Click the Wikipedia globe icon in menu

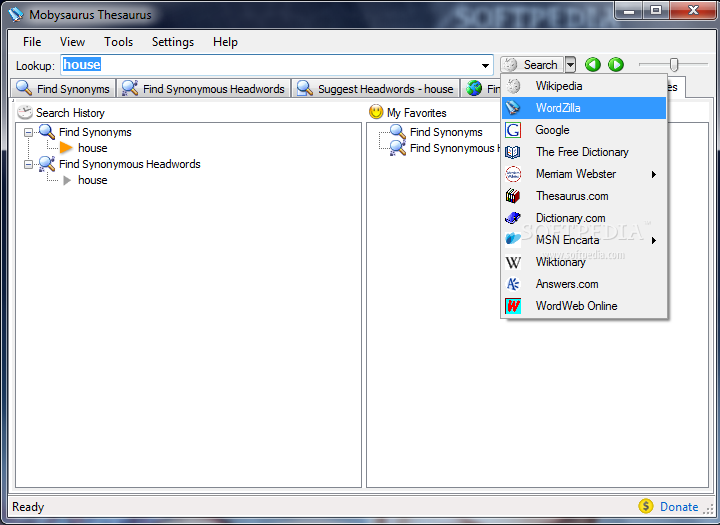(513, 86)
